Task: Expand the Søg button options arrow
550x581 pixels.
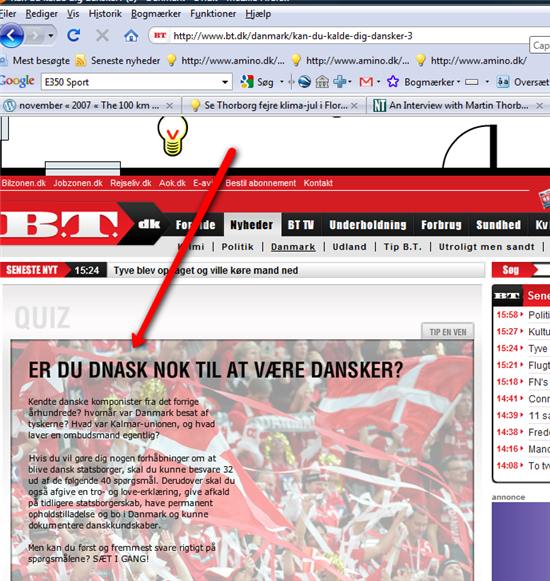Action: pos(281,82)
